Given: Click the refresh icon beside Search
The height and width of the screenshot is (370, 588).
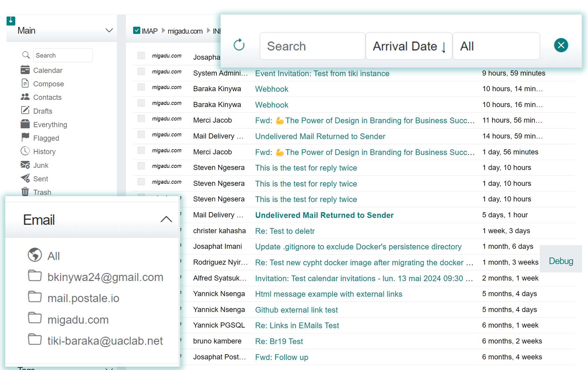Looking at the screenshot, I should click(x=239, y=45).
